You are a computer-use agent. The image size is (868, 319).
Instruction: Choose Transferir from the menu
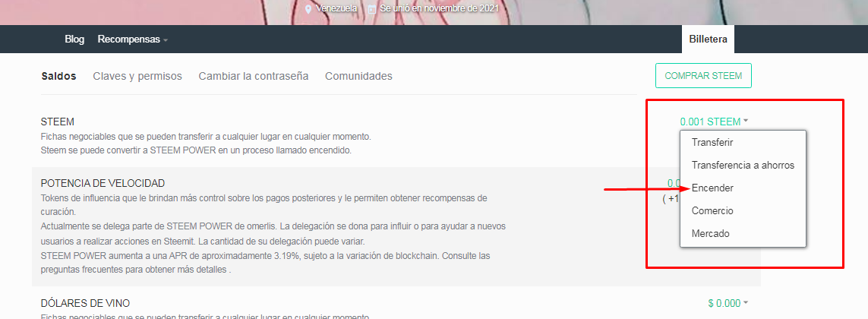[x=712, y=142]
